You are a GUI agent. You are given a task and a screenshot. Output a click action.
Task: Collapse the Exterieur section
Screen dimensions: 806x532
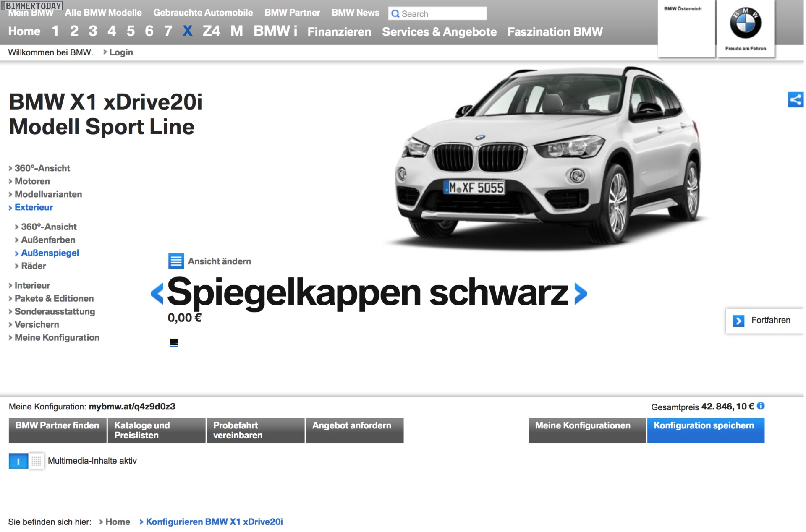[34, 207]
